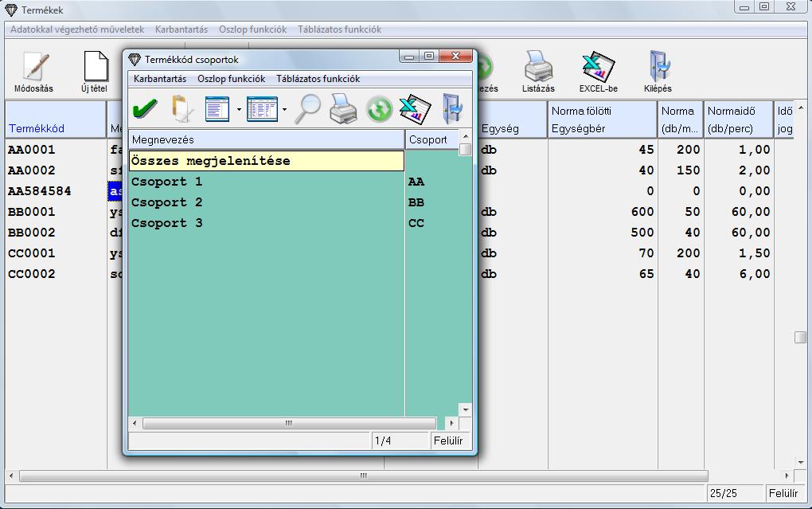
Task: Open Táblázatos funkciók menu in the dialog
Action: [318, 79]
